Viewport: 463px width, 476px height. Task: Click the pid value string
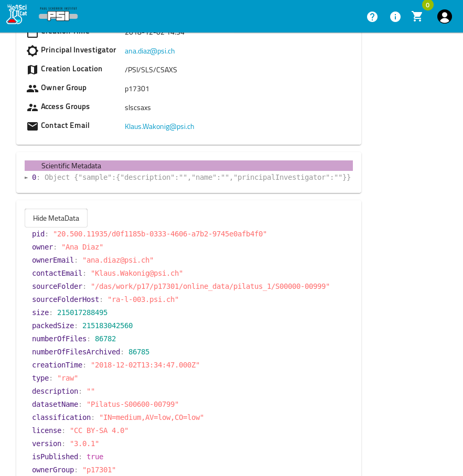[160, 234]
